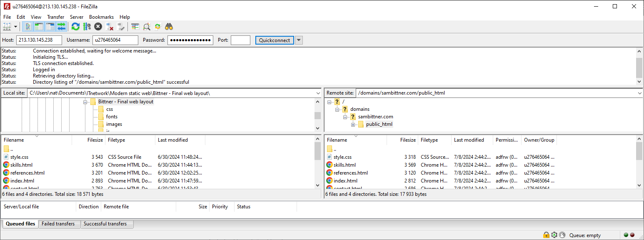Expand the public_html remote tree node
Image resolution: width=644 pixels, height=240 pixels.
(353, 124)
